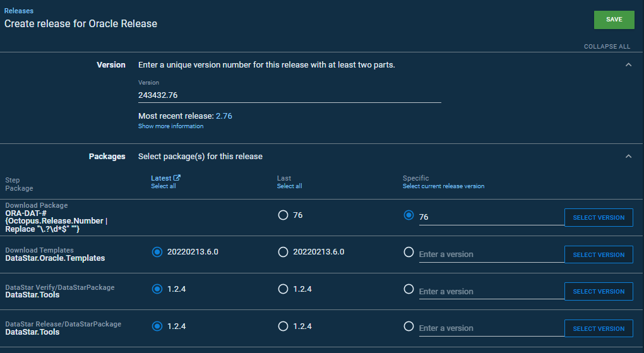Open most recent release 2.76 link

point(224,116)
